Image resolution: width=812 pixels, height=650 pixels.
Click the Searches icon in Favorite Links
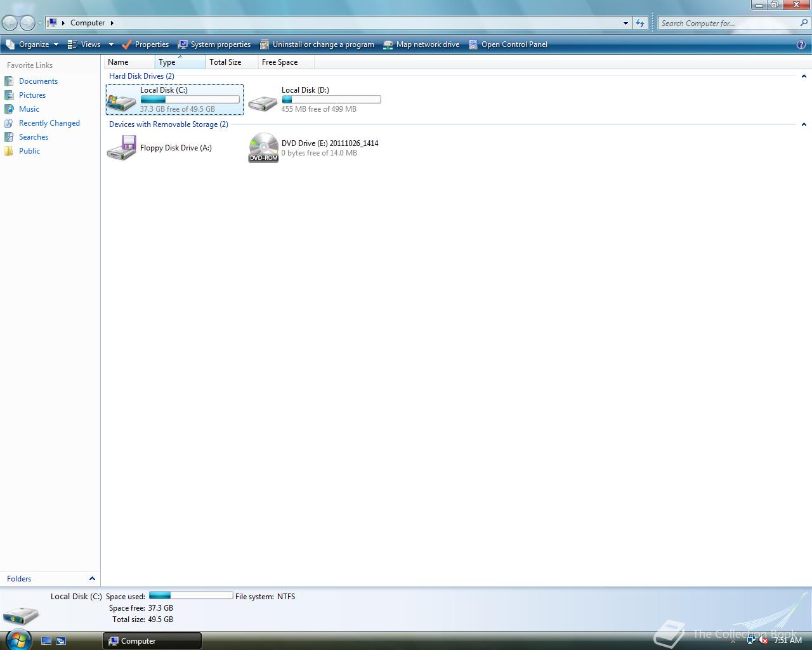pyautogui.click(x=9, y=137)
